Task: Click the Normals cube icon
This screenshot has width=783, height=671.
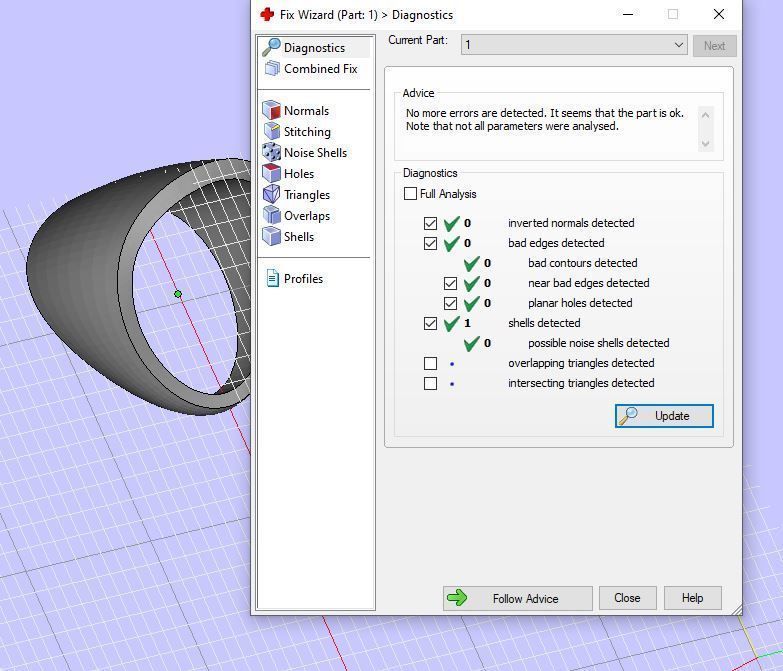Action: click(x=272, y=110)
